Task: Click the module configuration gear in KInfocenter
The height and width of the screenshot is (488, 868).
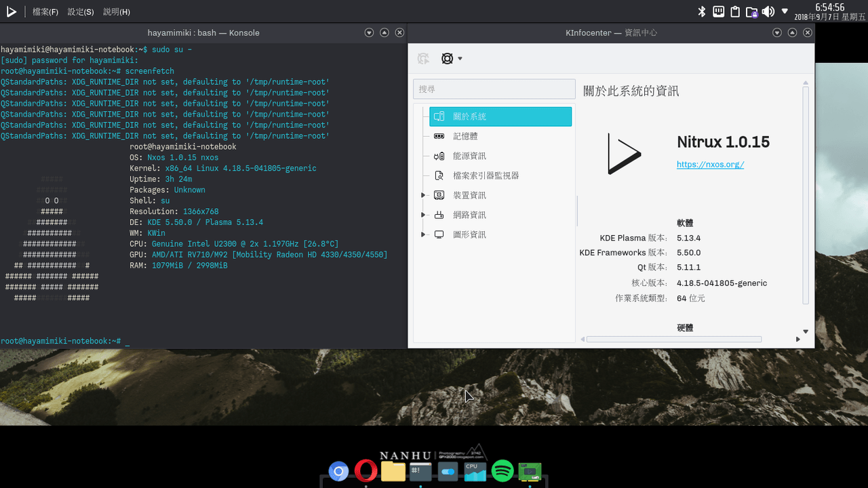Action: coord(446,58)
